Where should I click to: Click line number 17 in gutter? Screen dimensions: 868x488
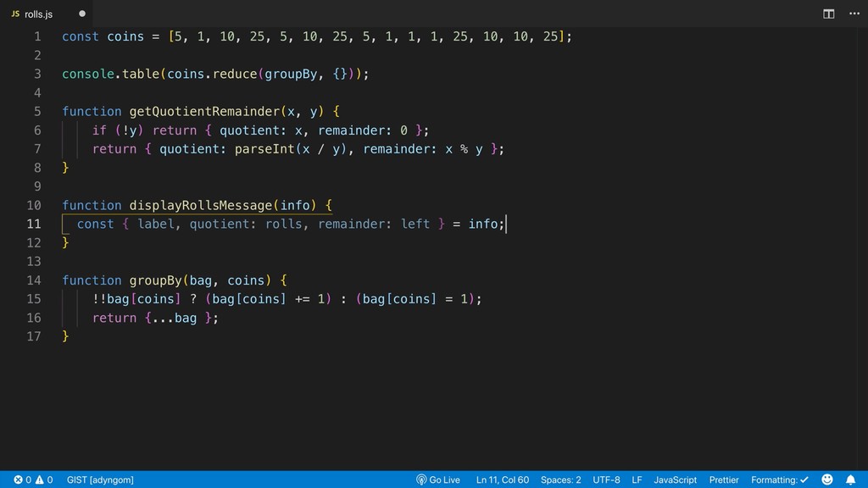pos(34,336)
